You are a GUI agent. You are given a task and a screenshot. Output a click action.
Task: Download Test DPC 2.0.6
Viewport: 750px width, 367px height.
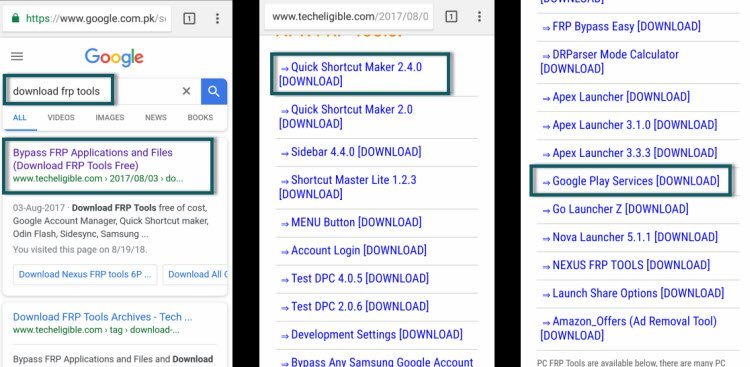pos(354,306)
